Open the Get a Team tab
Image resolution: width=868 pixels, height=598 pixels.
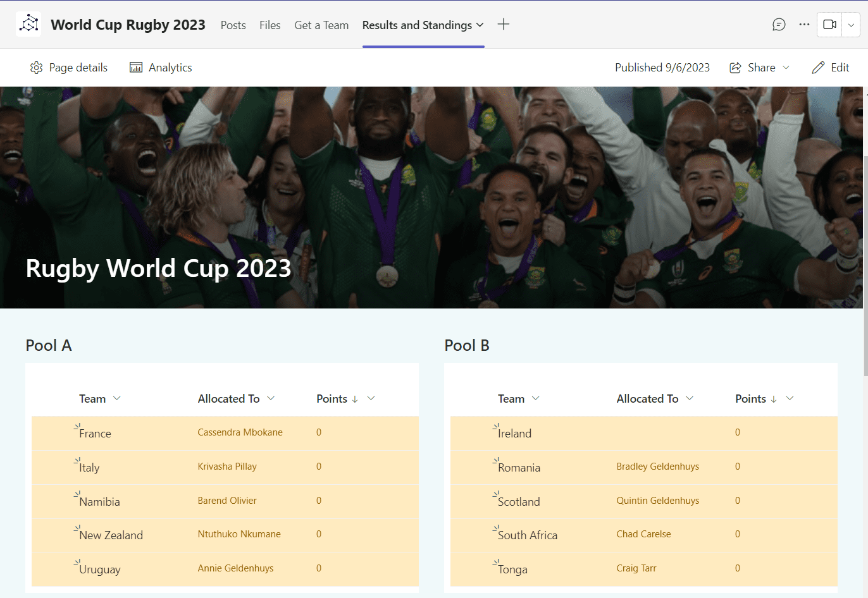pos(321,25)
